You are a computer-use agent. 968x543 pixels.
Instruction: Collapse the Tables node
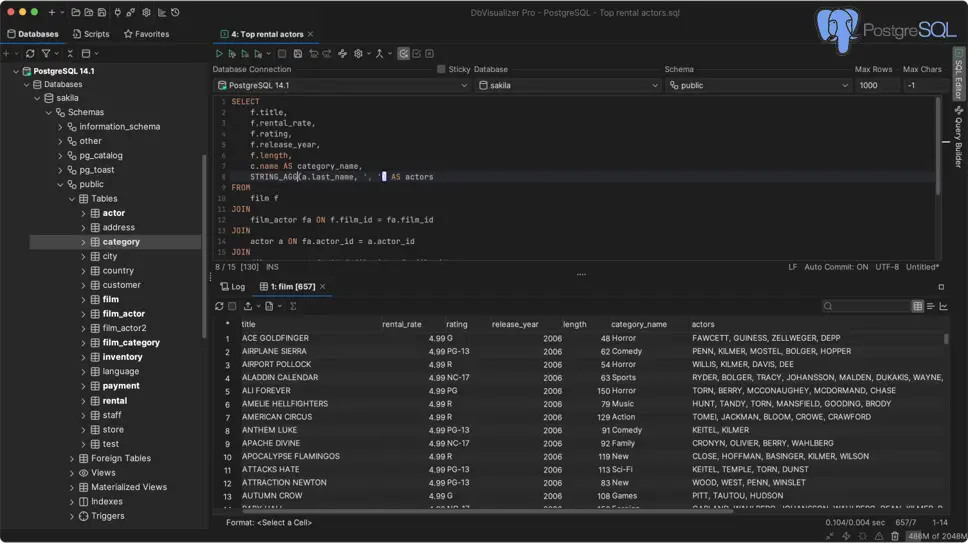point(72,199)
